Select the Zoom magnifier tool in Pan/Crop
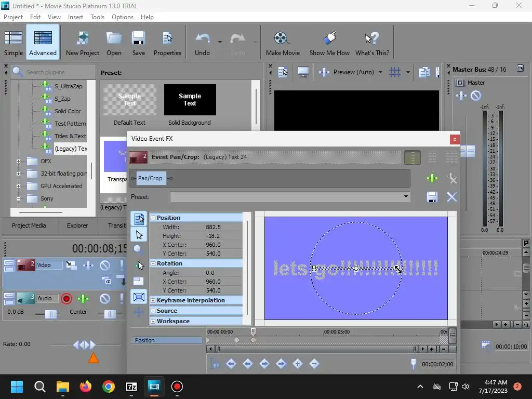This screenshot has width=532, height=399. (138, 250)
